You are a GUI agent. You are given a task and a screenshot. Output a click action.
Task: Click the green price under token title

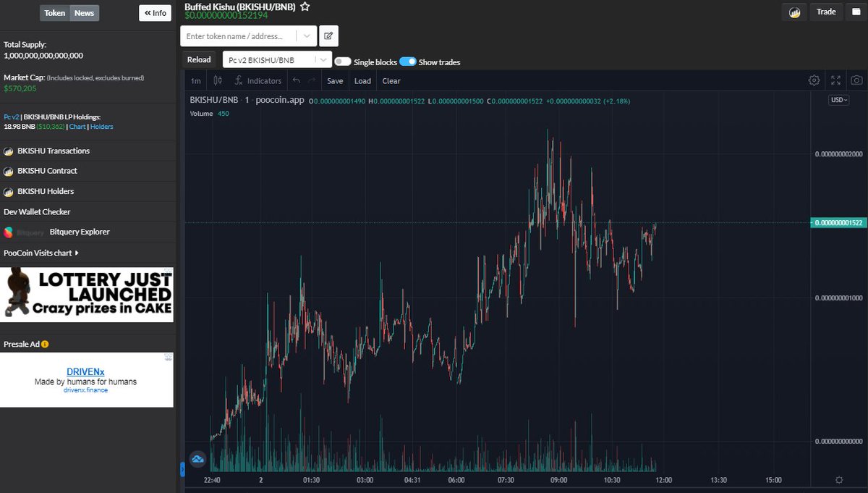[x=226, y=15]
